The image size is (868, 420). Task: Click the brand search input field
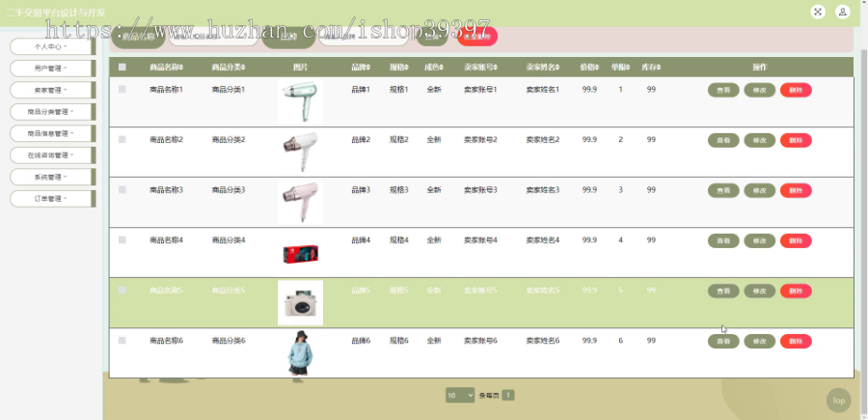point(364,37)
